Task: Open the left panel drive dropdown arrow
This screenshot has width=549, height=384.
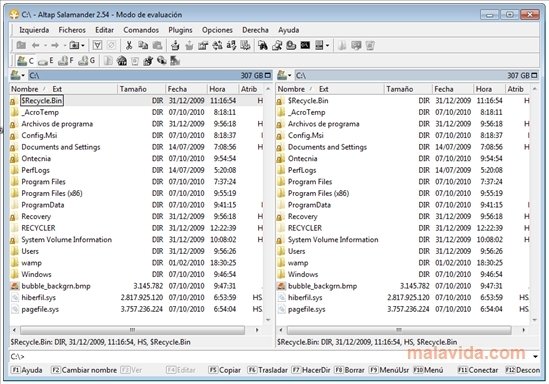Action: pyautogui.click(x=23, y=75)
